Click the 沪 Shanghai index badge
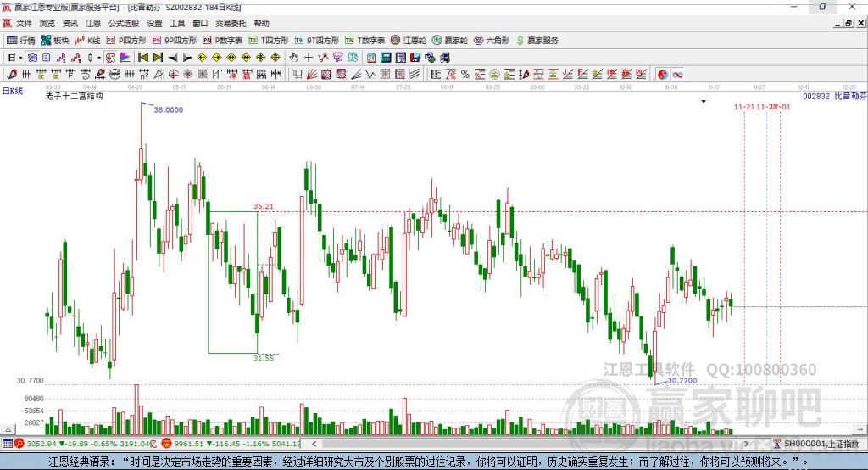 [19, 444]
